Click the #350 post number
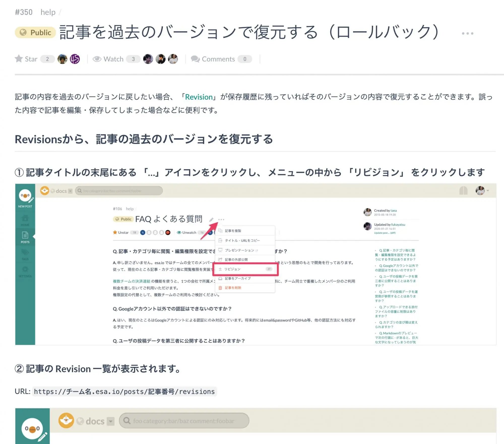The height and width of the screenshot is (444, 504). click(24, 12)
